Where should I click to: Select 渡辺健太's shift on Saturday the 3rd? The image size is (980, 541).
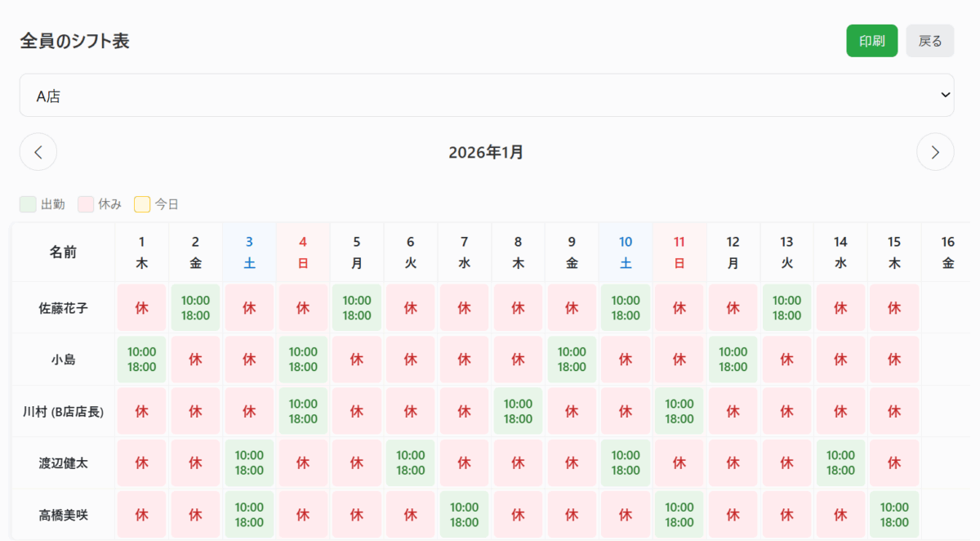click(249, 463)
